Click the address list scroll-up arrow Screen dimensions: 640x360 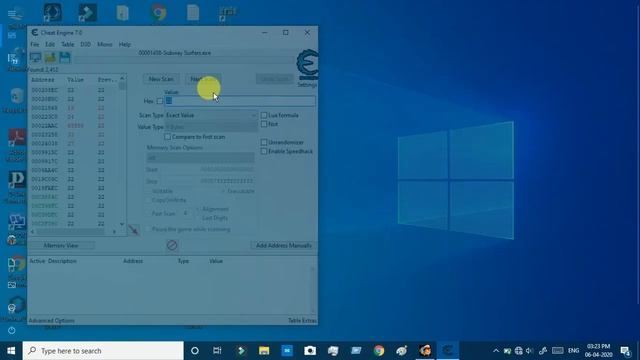pyautogui.click(x=122, y=78)
